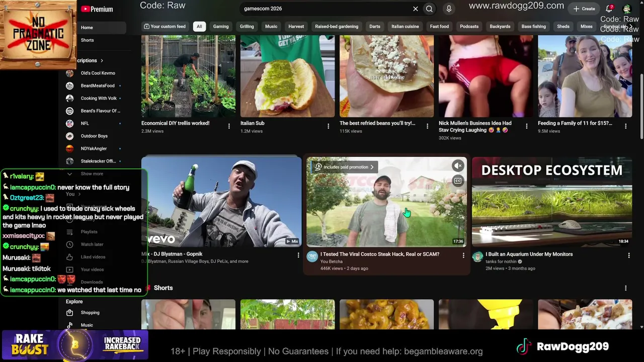The width and height of the screenshot is (644, 362).
Task: Play the DJ Blyatman Gopnik mix thumbnail
Action: 221,202
